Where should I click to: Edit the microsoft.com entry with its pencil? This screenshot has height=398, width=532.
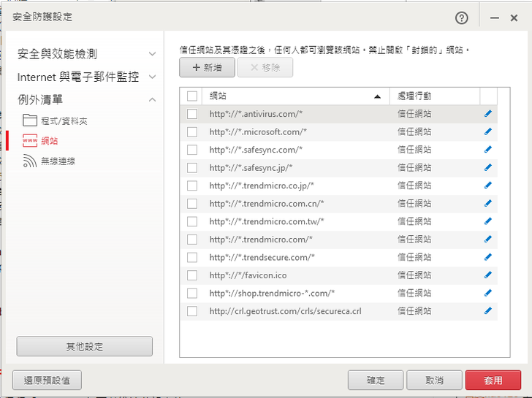point(488,131)
